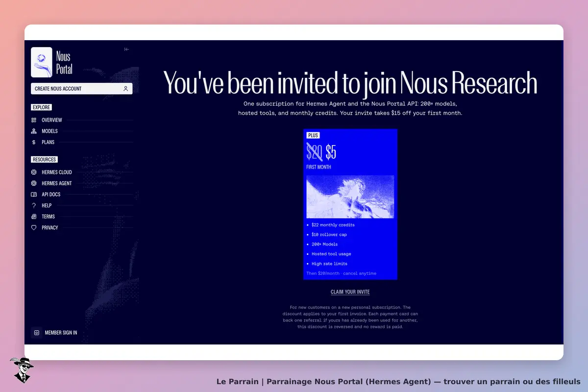The image size is (588, 392).
Task: Click the new customers disclaimer paragraph
Action: pos(350,317)
